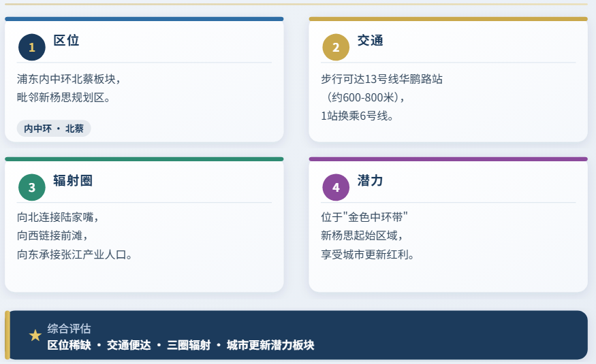Click the text 1站换乘6号线。
596x364 pixels.
358,116
